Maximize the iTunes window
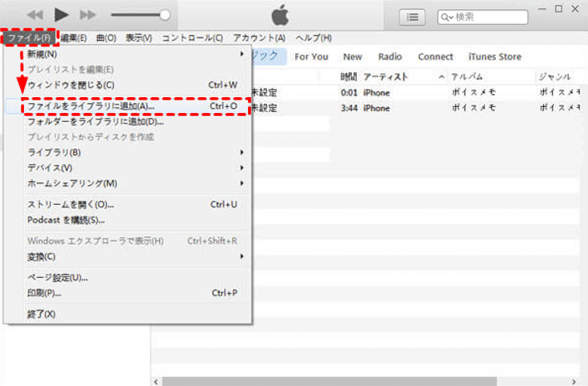This screenshot has width=588, height=386. point(558,8)
